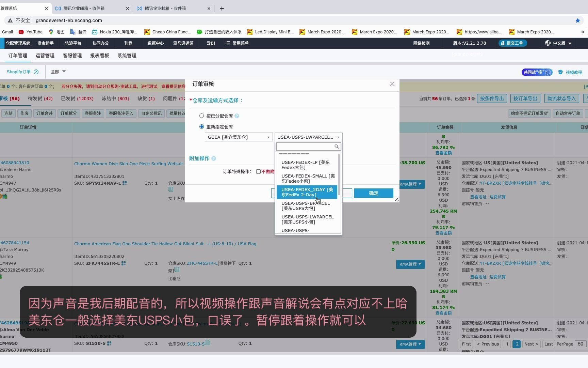Open the 翻译 translate bookmark
The width and height of the screenshot is (588, 368).
tap(78, 32)
